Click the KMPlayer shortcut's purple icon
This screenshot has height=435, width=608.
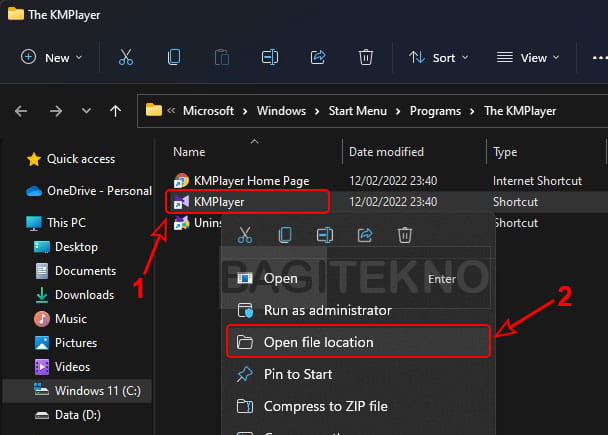[181, 202]
